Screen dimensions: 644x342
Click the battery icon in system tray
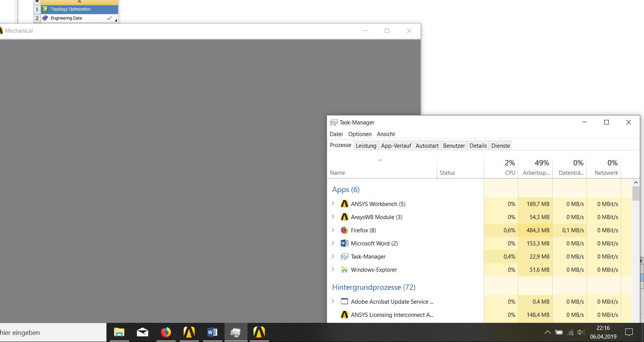point(559,332)
